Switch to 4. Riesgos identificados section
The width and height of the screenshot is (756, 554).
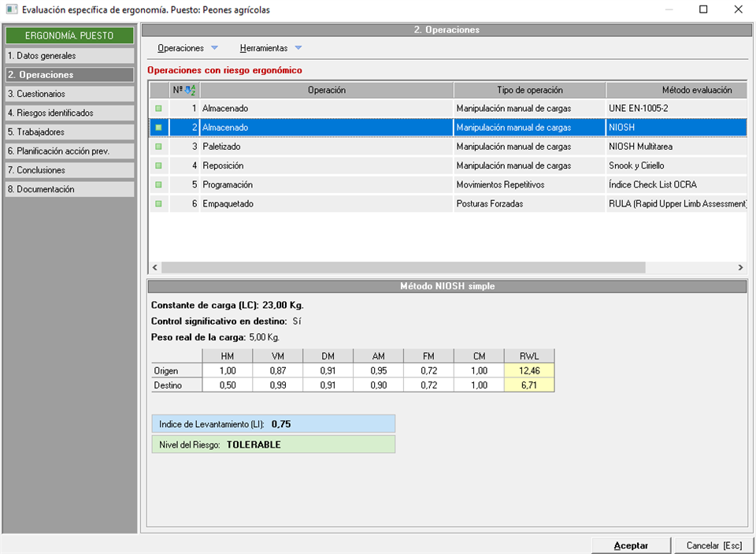coord(69,113)
